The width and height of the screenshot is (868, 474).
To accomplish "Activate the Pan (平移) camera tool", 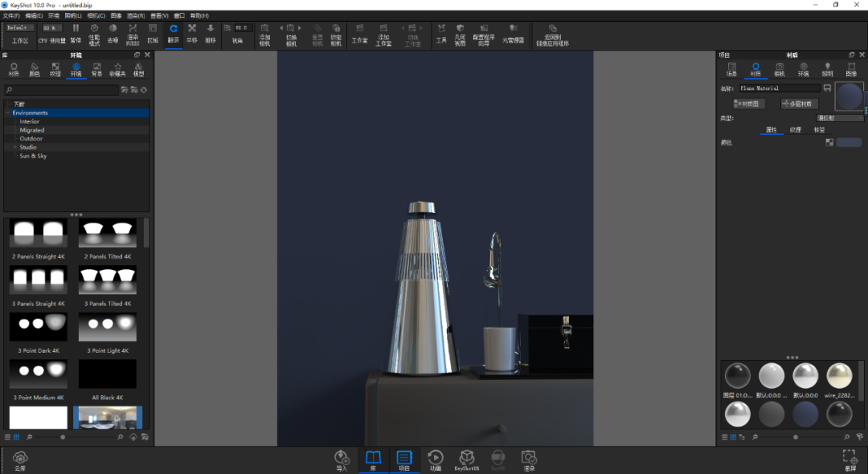I will [x=192, y=34].
